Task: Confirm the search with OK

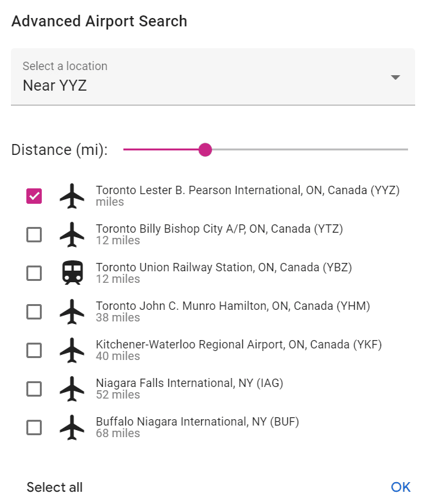Action: point(400,487)
